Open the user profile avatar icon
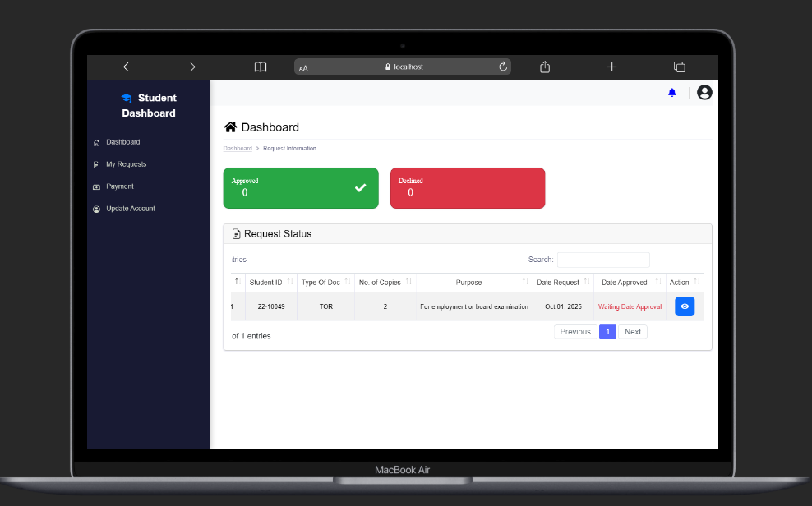 click(x=704, y=93)
